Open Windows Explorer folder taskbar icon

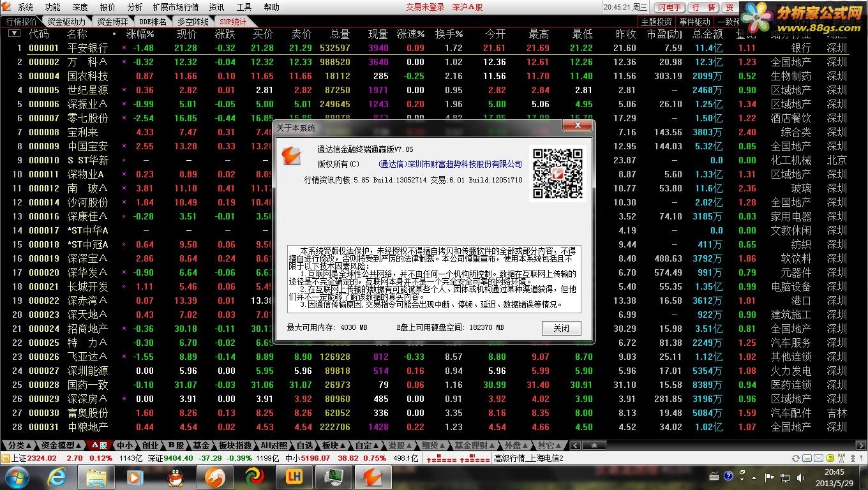pyautogui.click(x=96, y=477)
